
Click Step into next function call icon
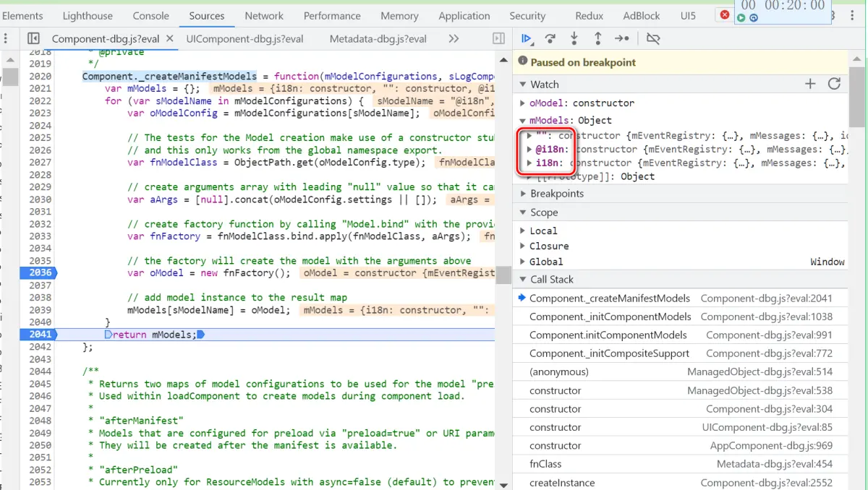point(574,38)
